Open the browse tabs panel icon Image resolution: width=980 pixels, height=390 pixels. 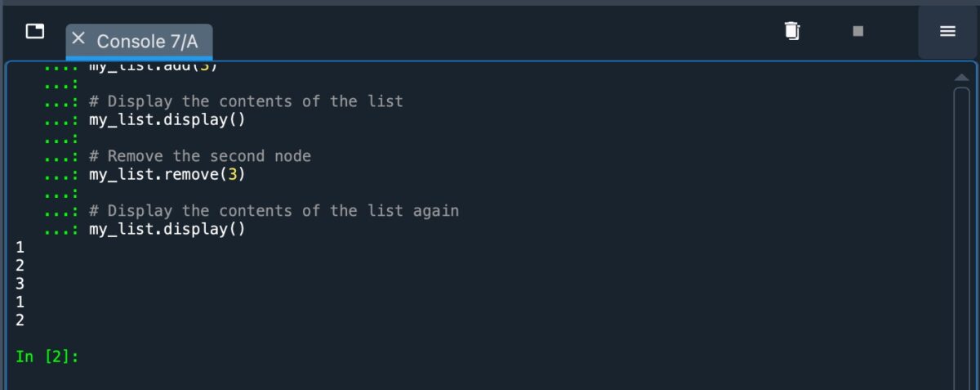tap(35, 31)
